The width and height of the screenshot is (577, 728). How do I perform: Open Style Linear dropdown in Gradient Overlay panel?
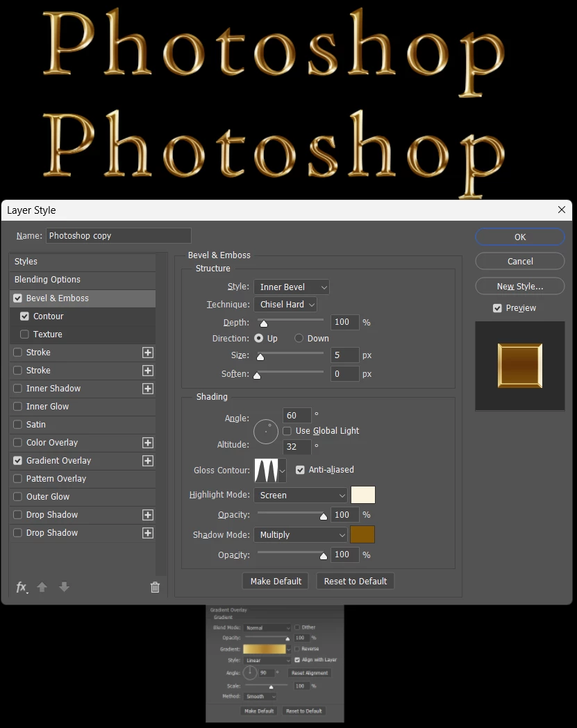(267, 660)
